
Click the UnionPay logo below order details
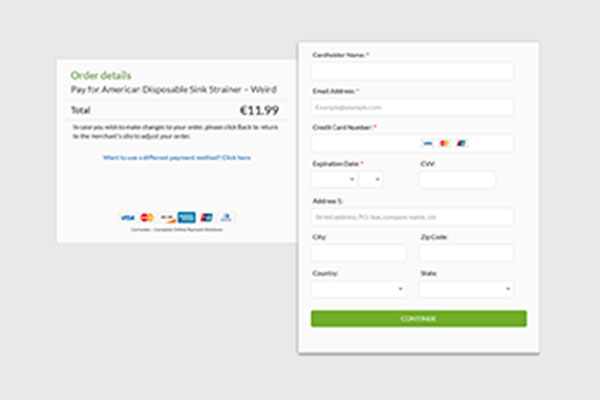[207, 217]
